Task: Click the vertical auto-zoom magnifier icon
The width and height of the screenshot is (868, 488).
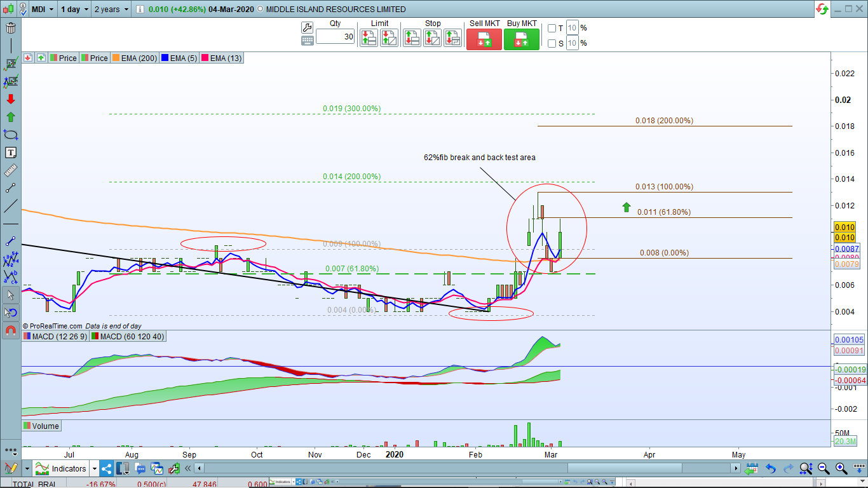Action: [x=806, y=468]
